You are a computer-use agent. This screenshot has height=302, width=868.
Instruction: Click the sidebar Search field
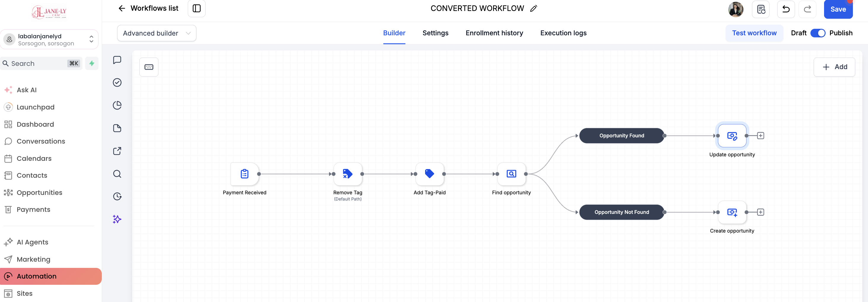41,63
